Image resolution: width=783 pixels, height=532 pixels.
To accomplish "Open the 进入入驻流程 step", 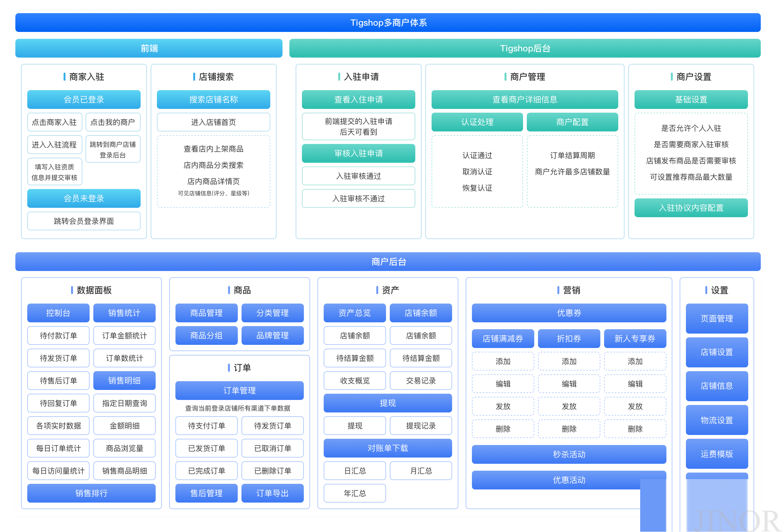I will pyautogui.click(x=54, y=145).
